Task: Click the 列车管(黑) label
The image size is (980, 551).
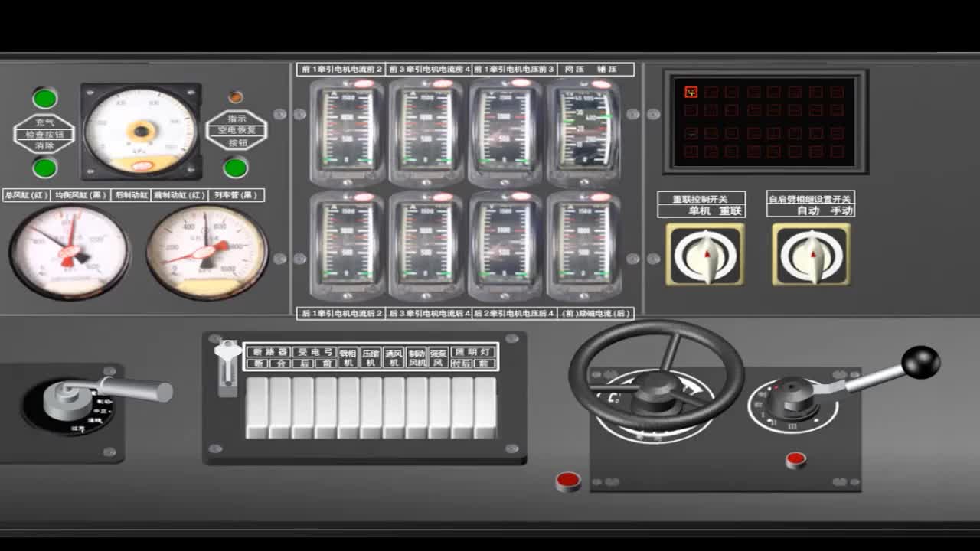Action: 236,196
